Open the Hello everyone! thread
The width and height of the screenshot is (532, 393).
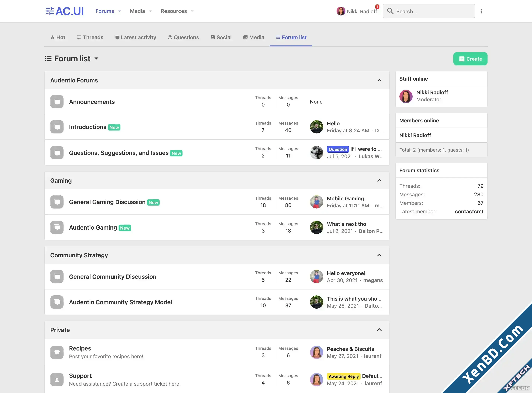click(x=346, y=273)
